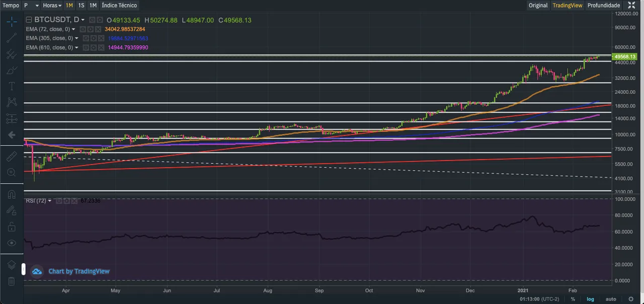Open chart settings gear at bottom right
This screenshot has width=644, height=304.
(630, 299)
